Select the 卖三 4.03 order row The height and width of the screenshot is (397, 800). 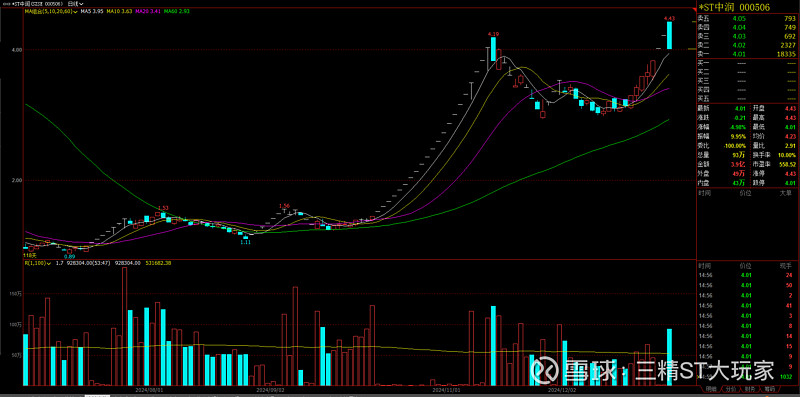tap(747, 36)
